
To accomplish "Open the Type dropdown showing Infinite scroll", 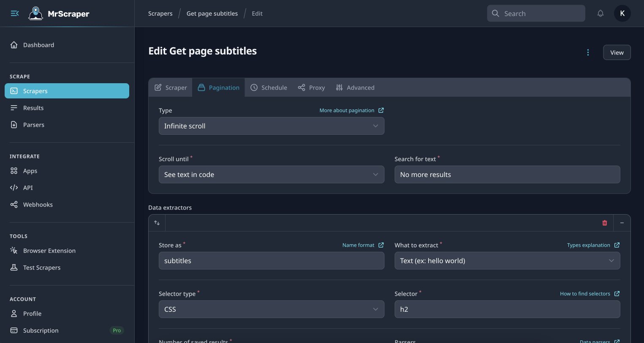I will [272, 126].
